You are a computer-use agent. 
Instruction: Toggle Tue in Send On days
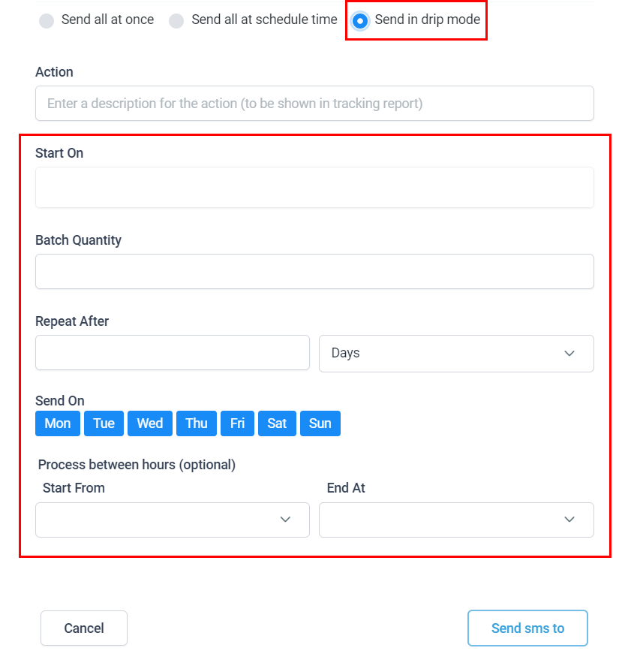pos(104,423)
